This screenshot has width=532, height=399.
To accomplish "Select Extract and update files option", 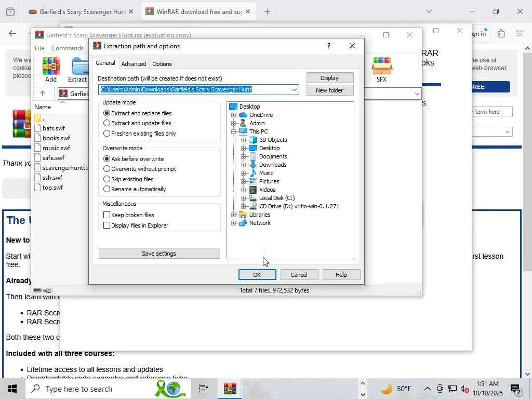I will pos(137,123).
